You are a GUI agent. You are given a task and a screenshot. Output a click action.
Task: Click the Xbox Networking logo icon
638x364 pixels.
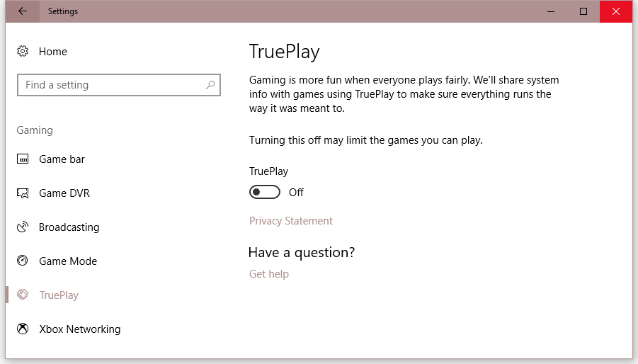pos(23,329)
